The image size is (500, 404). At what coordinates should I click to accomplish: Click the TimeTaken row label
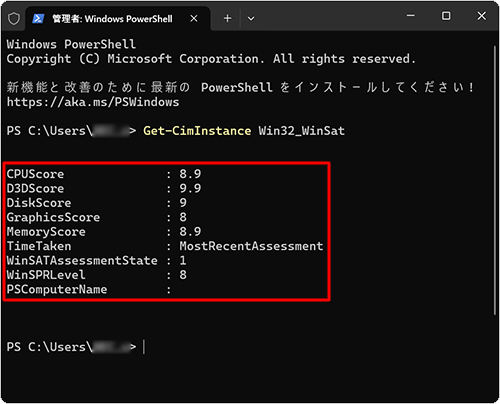(39, 246)
